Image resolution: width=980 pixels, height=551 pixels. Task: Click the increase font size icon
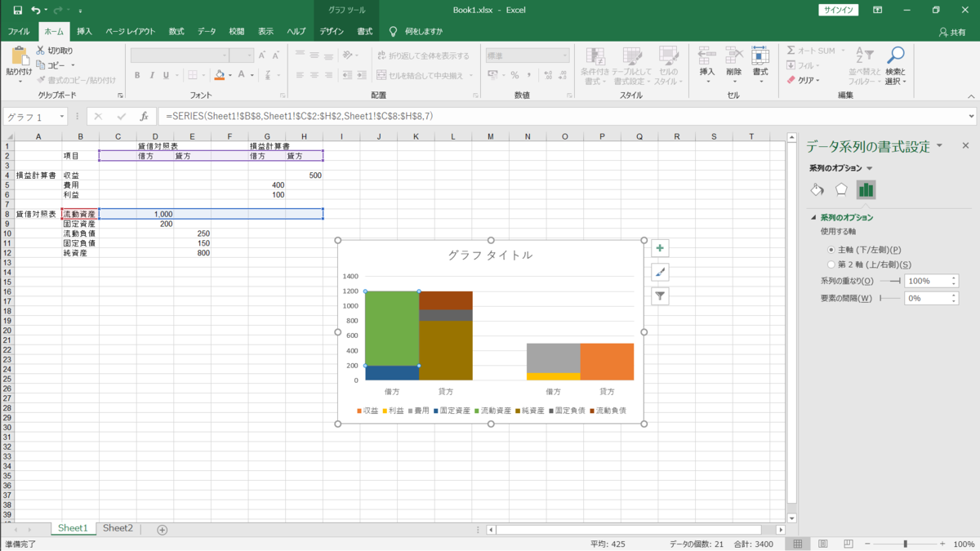[262, 56]
